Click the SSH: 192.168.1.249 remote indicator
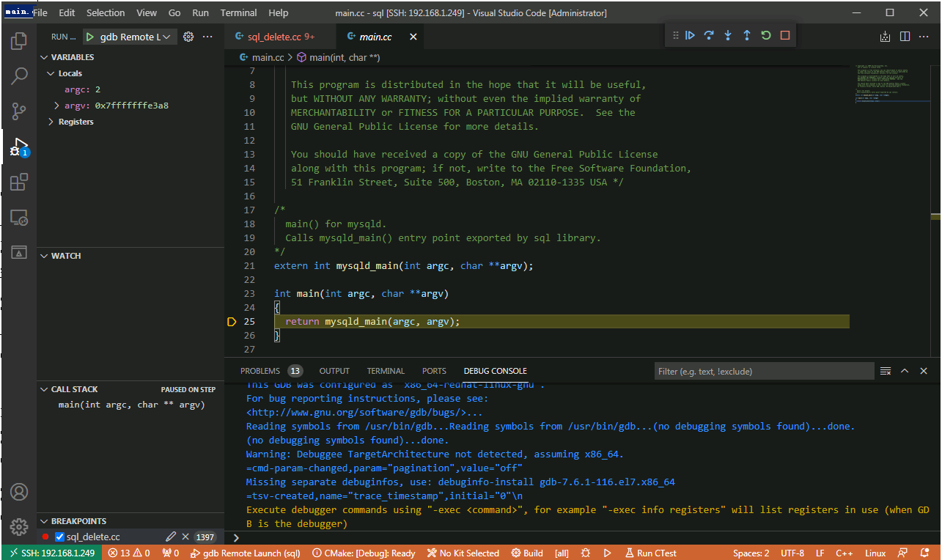The width and height of the screenshot is (942, 560). point(52,553)
